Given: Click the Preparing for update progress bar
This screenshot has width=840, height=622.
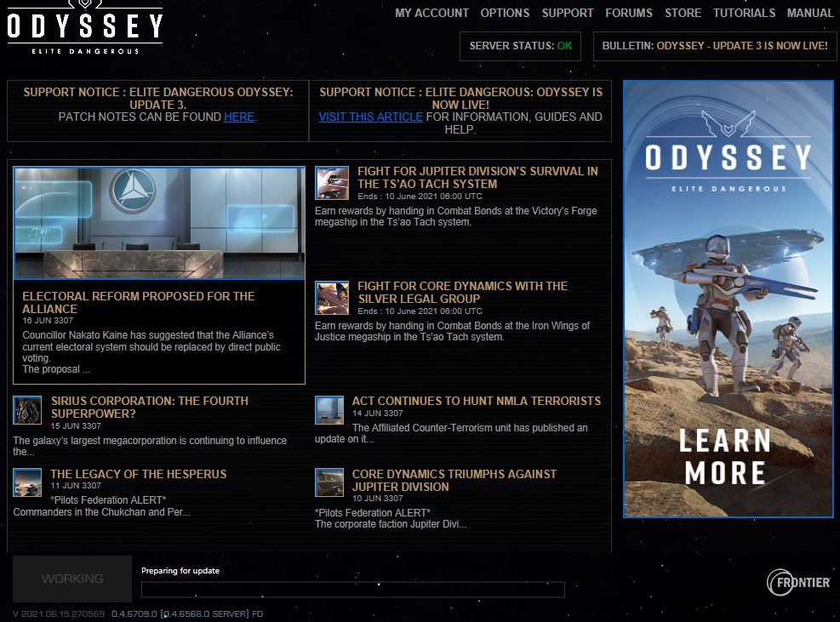Looking at the screenshot, I should (x=352, y=590).
